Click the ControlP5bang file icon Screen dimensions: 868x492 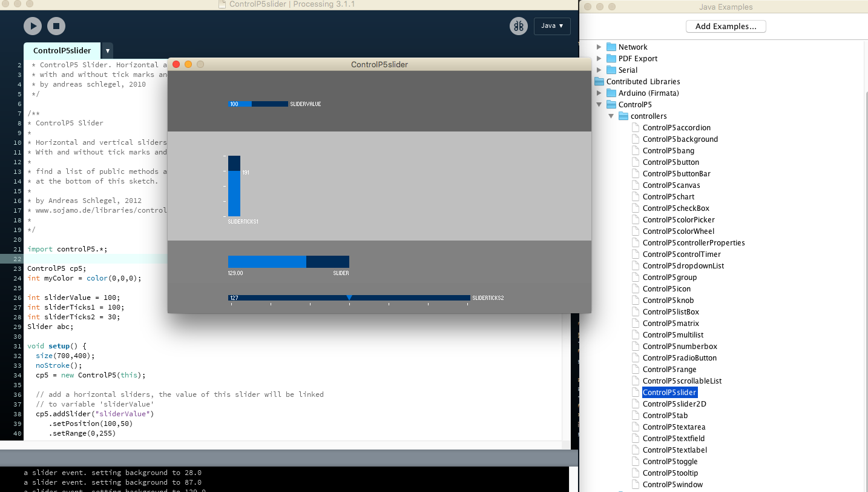coord(636,150)
